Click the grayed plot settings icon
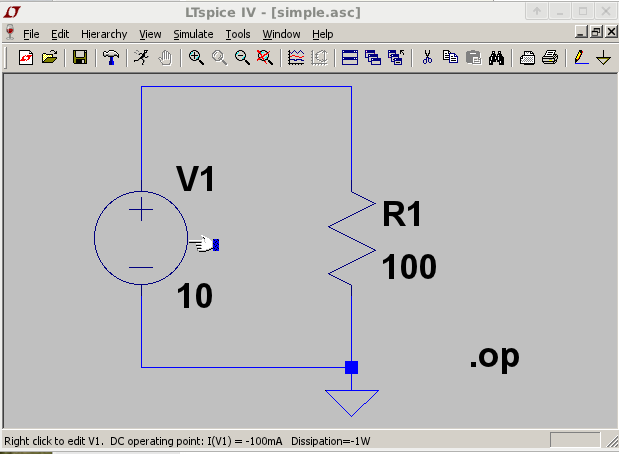 click(319, 58)
